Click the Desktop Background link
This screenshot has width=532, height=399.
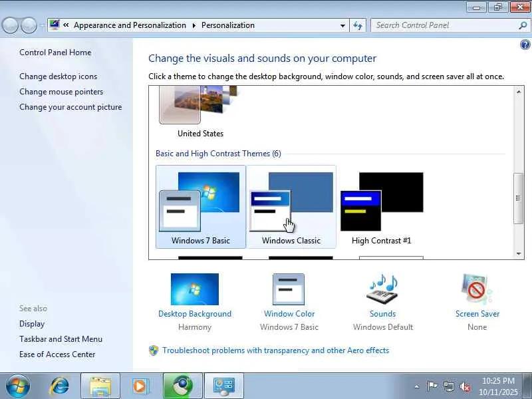(x=195, y=314)
